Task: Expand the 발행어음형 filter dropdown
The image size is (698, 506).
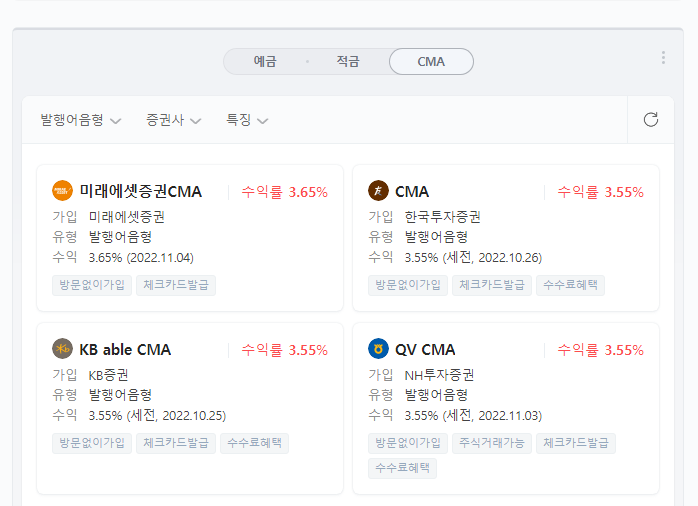Action: 81,120
